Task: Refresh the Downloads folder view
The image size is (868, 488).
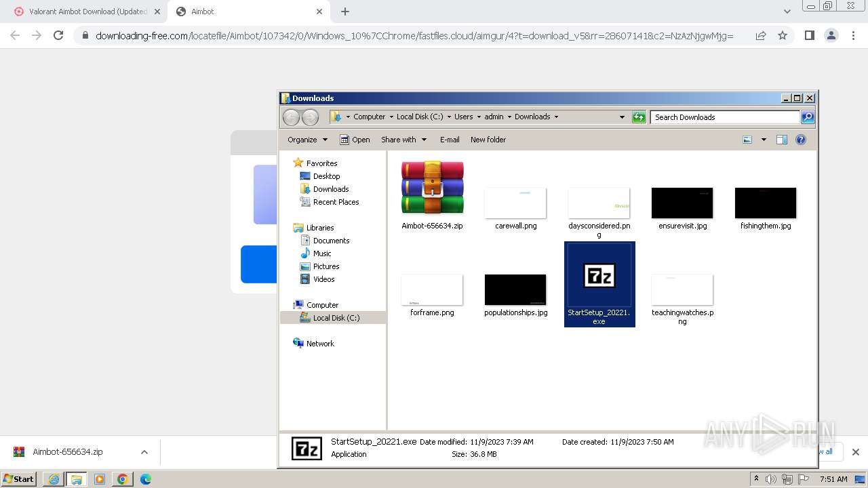Action: (x=639, y=117)
